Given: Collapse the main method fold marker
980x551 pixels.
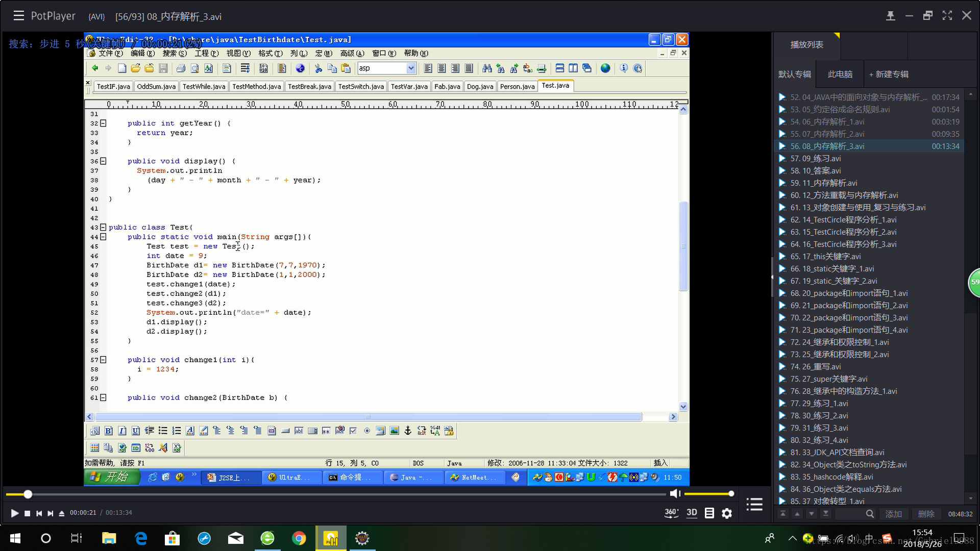Looking at the screenshot, I should click(x=103, y=237).
